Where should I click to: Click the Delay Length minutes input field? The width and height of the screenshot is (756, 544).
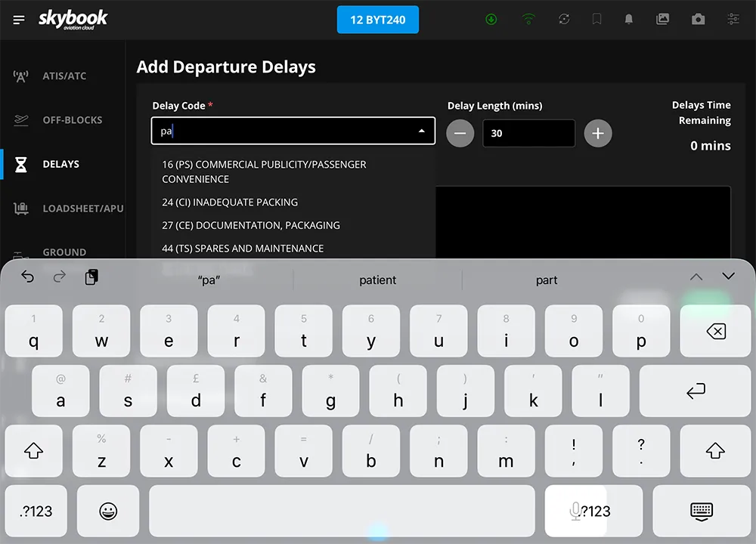[x=528, y=133]
